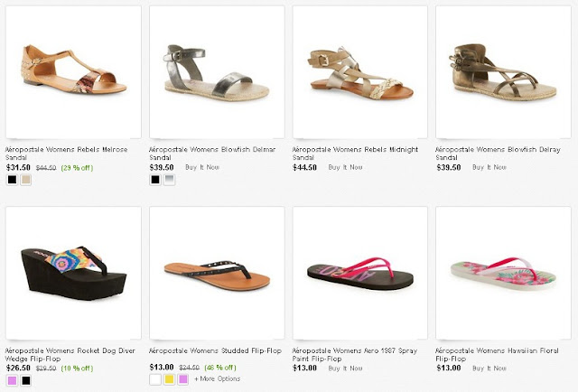Open the Rebels Melrose Sandal product image
Image resolution: width=578 pixels, height=392 pixels.
point(73,70)
